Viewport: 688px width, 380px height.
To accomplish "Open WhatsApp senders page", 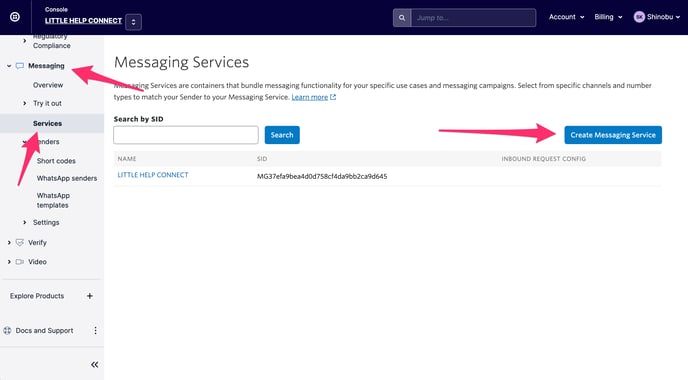I will [67, 178].
